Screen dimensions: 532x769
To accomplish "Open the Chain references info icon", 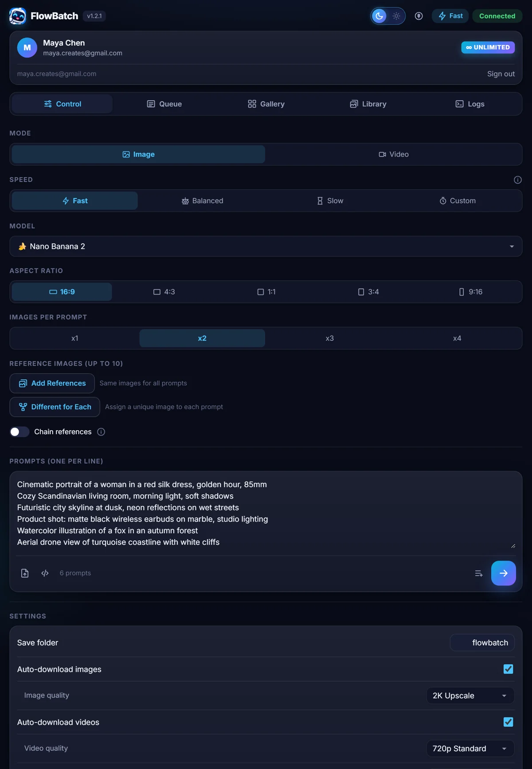I will click(101, 432).
